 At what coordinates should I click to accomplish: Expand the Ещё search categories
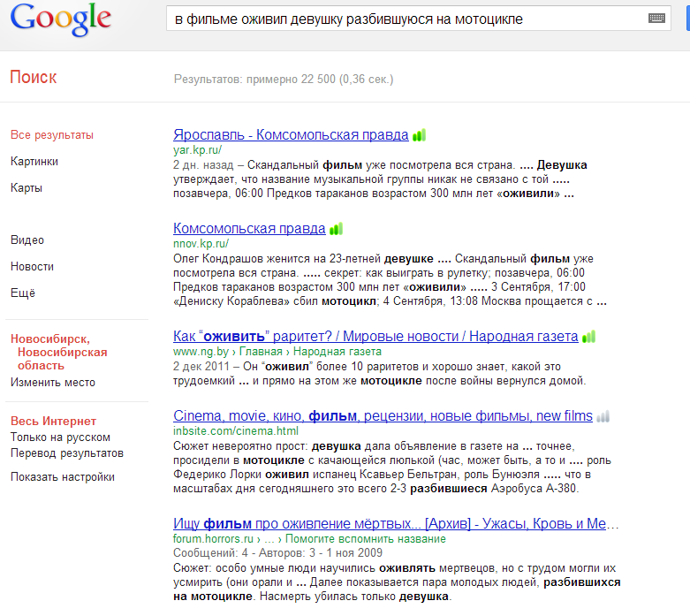click(23, 293)
